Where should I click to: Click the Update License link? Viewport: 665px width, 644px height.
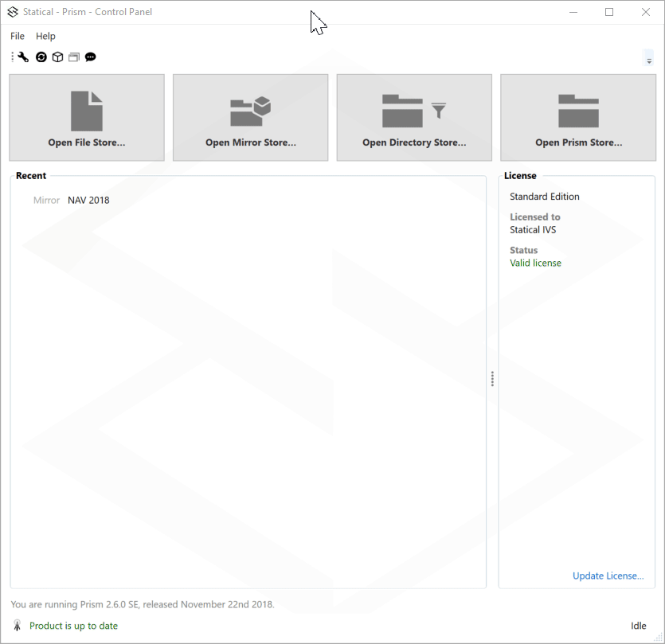coord(608,576)
